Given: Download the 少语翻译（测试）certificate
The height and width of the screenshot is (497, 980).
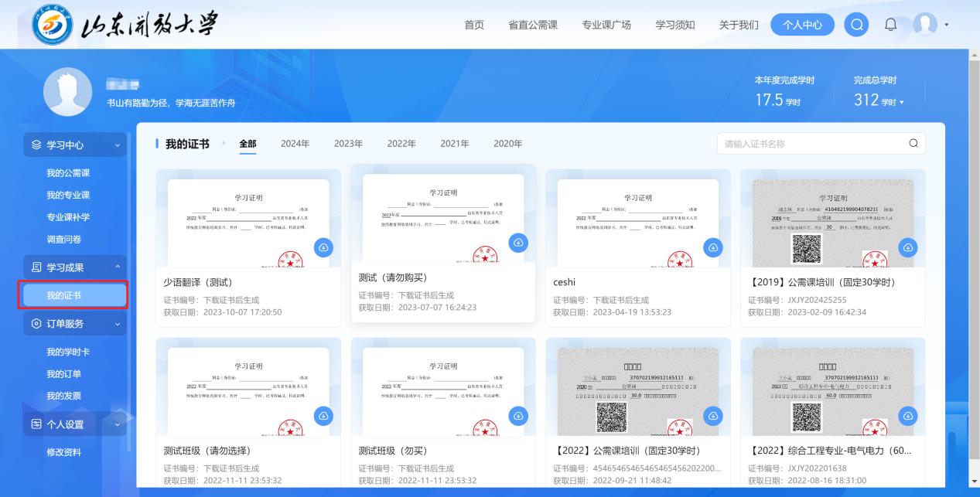Looking at the screenshot, I should click(x=323, y=247).
